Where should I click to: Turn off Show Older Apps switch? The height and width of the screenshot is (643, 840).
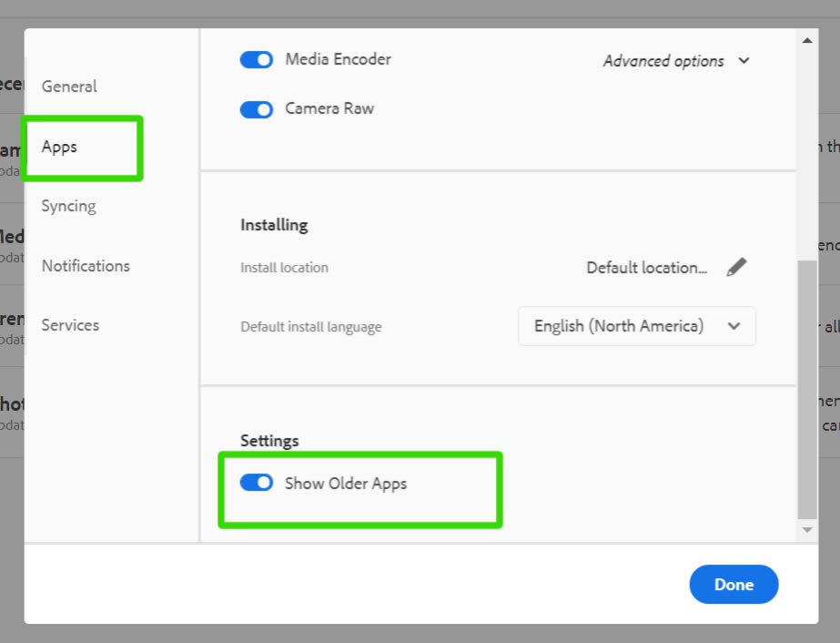[257, 483]
